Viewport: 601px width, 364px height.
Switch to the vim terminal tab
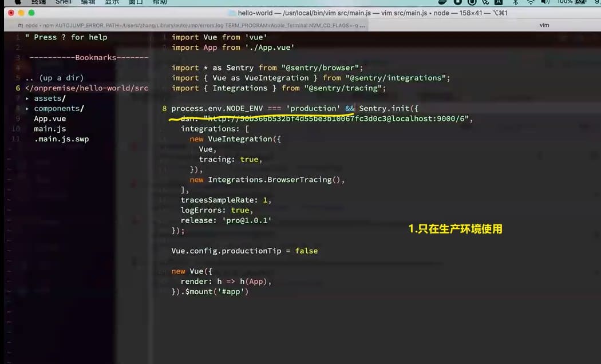pyautogui.click(x=544, y=25)
